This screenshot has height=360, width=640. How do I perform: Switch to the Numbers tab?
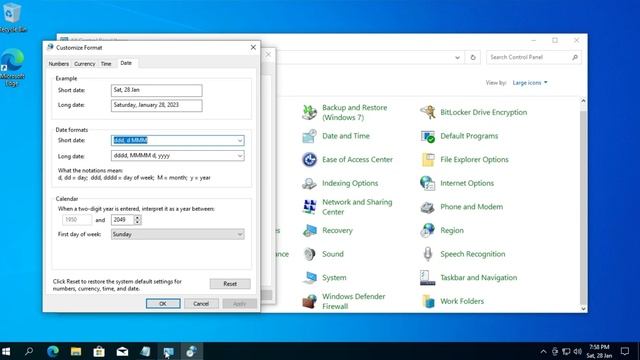[59, 64]
